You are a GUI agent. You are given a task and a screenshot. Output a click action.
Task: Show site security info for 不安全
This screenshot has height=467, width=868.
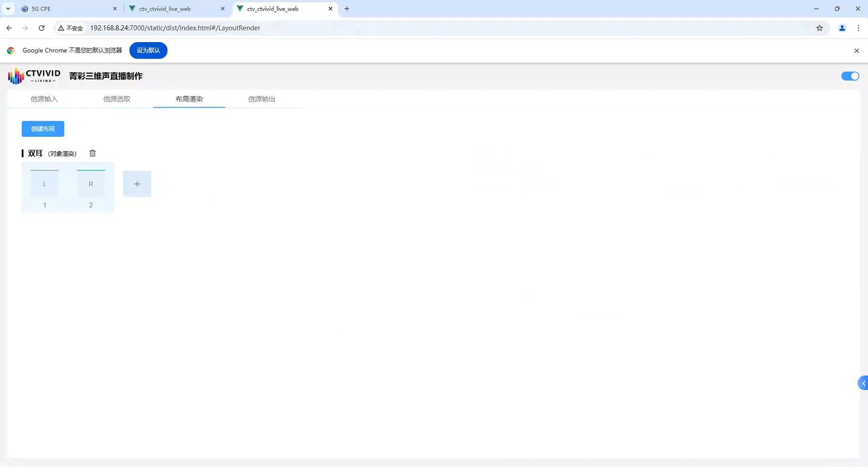tap(71, 28)
